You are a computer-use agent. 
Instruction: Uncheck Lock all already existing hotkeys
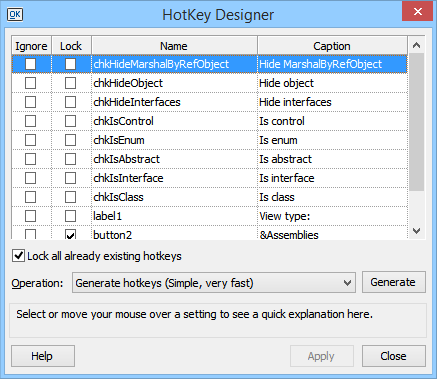tap(18, 256)
